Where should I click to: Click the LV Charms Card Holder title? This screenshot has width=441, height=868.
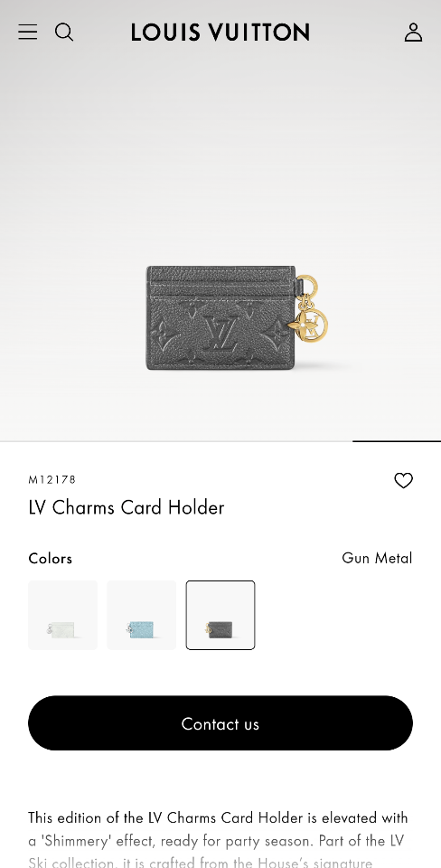tap(127, 507)
